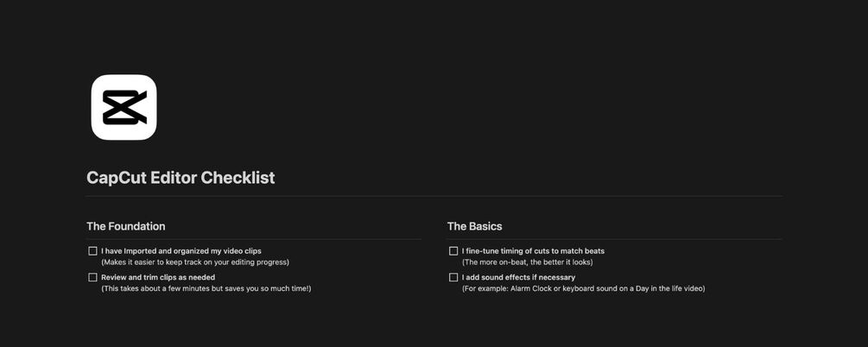Image resolution: width=868 pixels, height=347 pixels.
Task: Mark 'I add sound effects if necessary' done
Action: pyautogui.click(x=453, y=277)
